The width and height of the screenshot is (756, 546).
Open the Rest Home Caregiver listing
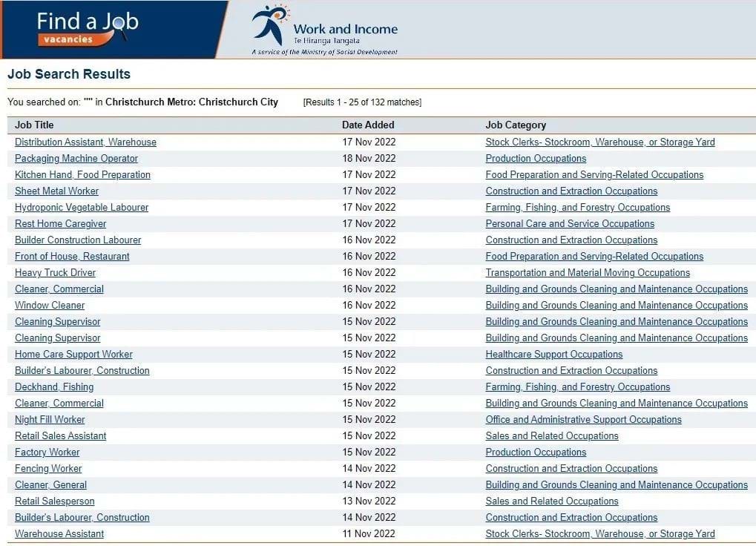pos(60,224)
